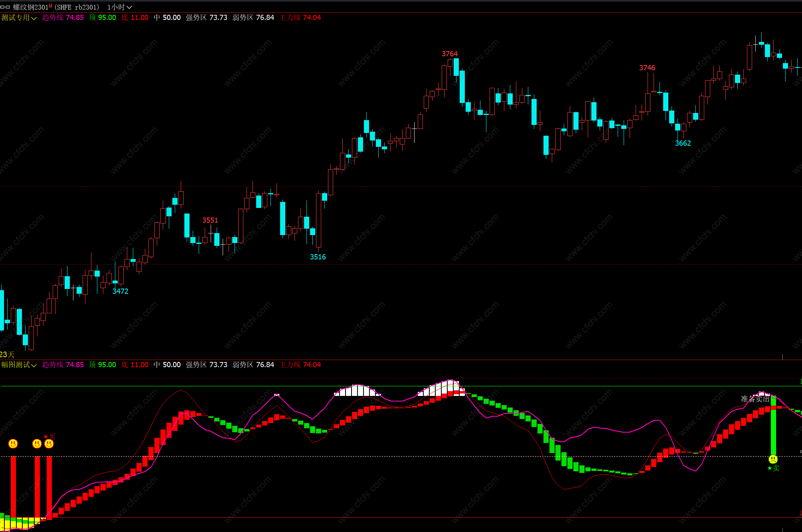Select 趋势线 74.85 label in main chart header

tap(63, 18)
